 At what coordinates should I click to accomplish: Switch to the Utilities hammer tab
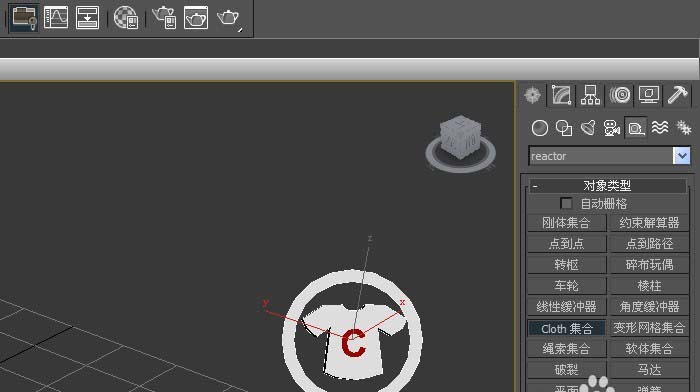tap(678, 95)
